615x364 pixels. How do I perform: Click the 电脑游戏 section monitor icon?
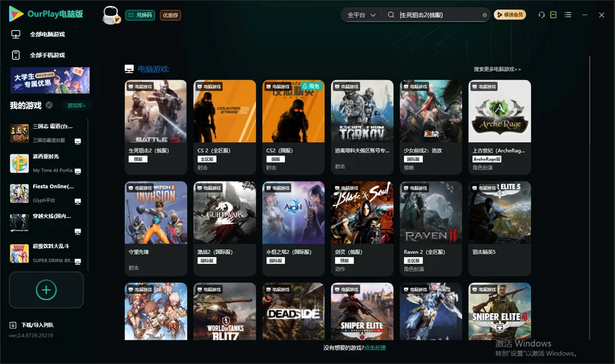pos(129,69)
